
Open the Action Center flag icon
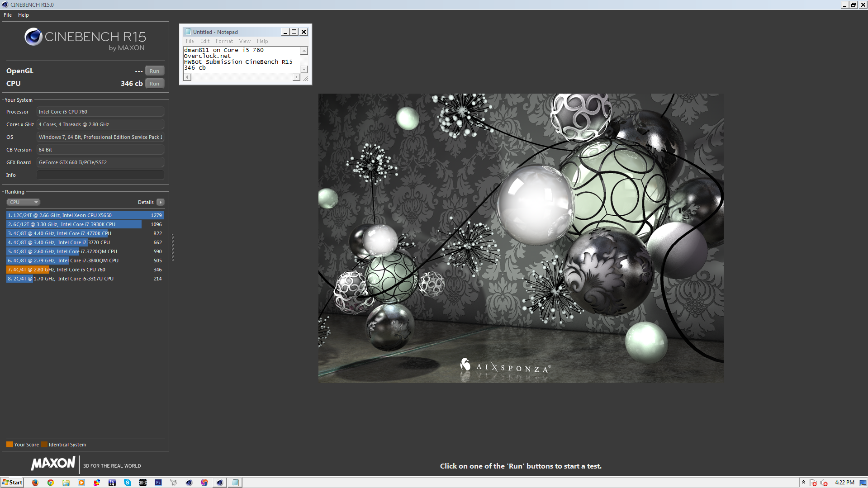pos(813,483)
